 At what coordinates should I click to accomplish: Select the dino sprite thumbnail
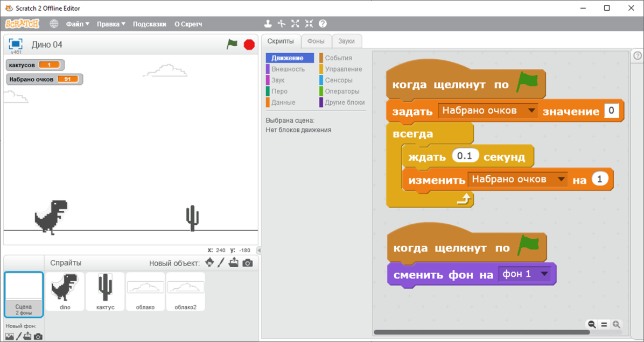coord(65,291)
